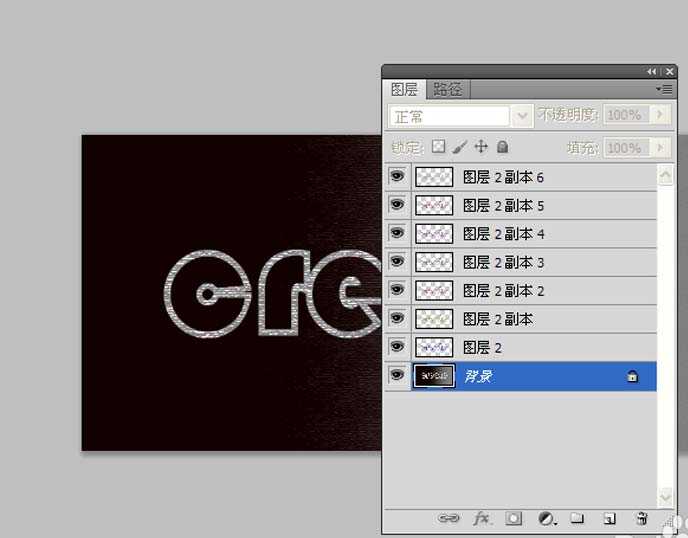Click the 背景 layer thumbnail

tap(434, 376)
